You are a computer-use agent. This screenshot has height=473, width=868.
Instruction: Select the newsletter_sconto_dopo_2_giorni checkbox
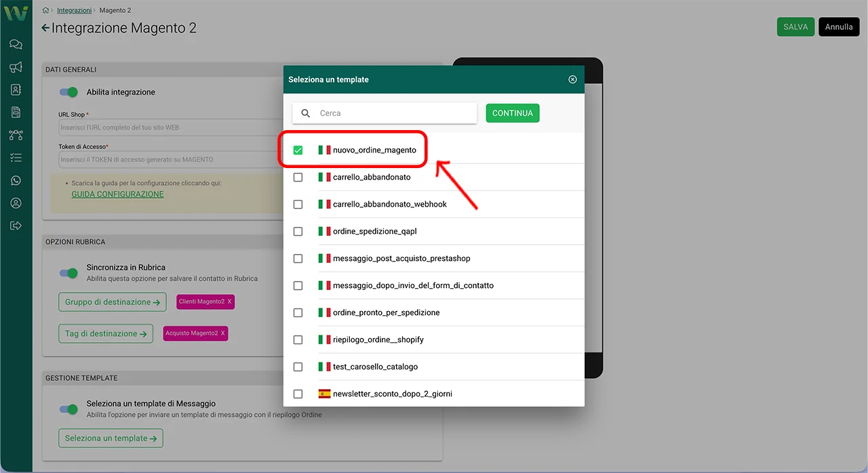coord(298,394)
